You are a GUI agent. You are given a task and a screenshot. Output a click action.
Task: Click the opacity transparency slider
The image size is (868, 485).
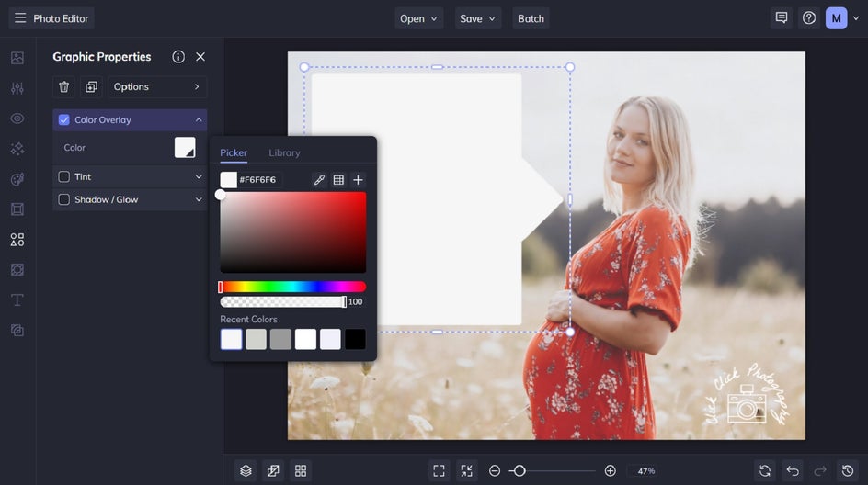283,302
